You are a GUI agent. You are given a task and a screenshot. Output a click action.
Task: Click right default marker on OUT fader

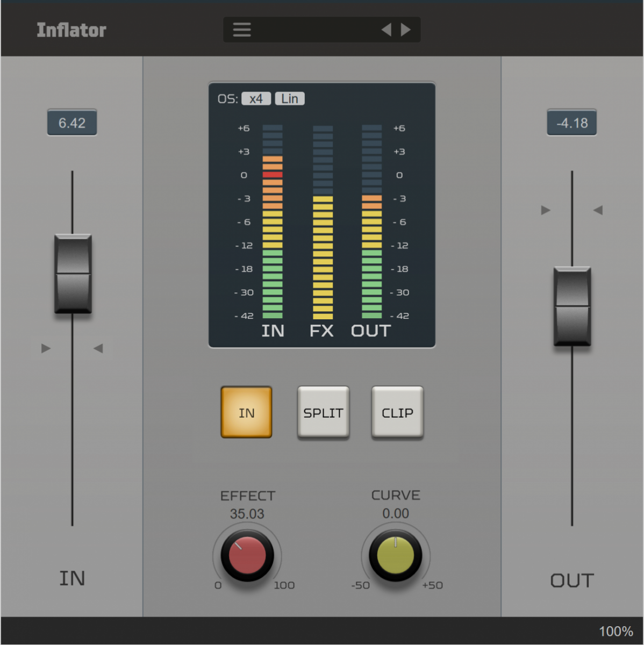pos(598,210)
